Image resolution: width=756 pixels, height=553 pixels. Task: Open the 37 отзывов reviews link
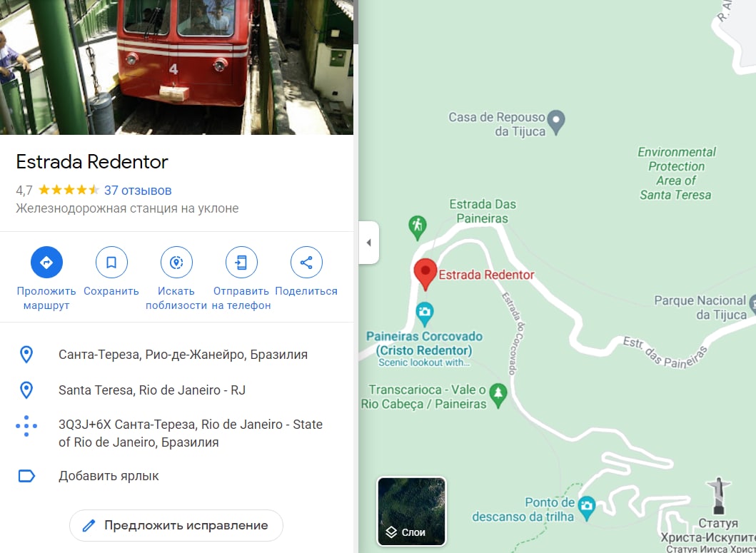138,191
